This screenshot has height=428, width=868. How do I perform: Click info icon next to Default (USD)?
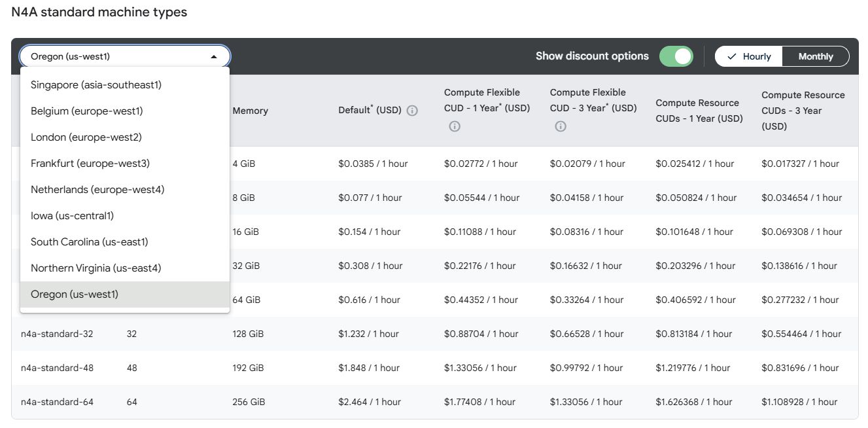pyautogui.click(x=412, y=111)
